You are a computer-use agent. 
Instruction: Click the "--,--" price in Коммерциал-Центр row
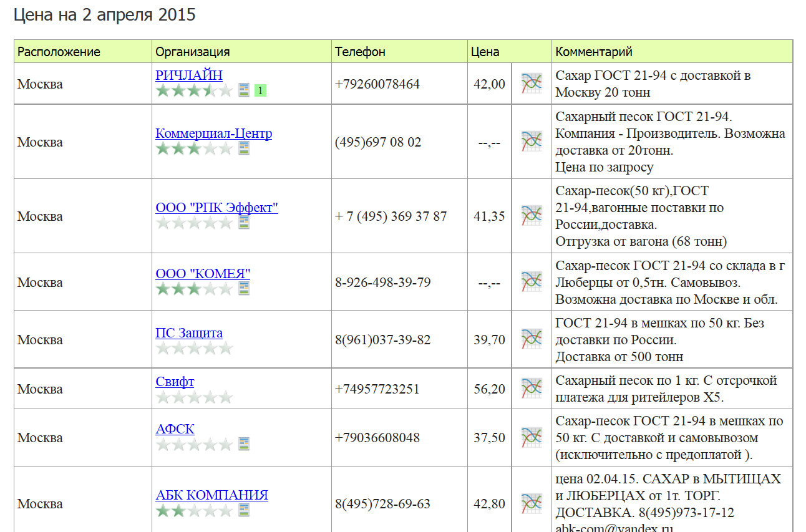pyautogui.click(x=490, y=142)
